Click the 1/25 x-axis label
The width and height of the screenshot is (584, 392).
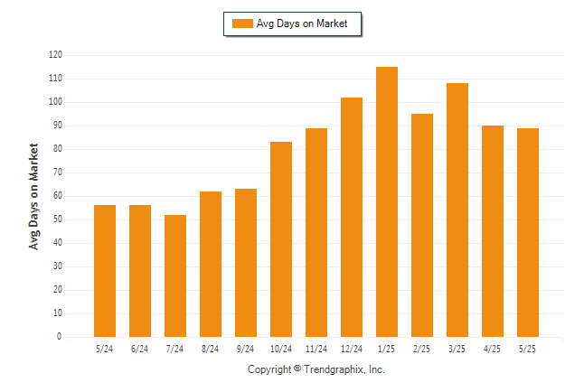tap(386, 349)
